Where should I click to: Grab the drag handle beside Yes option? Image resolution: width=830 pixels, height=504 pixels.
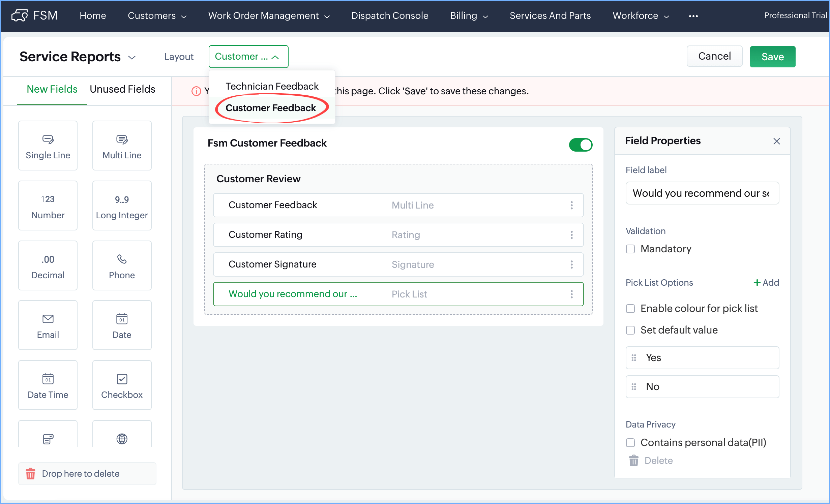point(634,358)
